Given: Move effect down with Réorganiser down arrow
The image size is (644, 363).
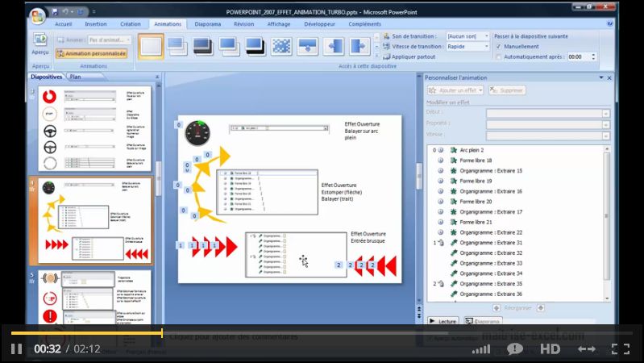Looking at the screenshot, I should pos(541,308).
